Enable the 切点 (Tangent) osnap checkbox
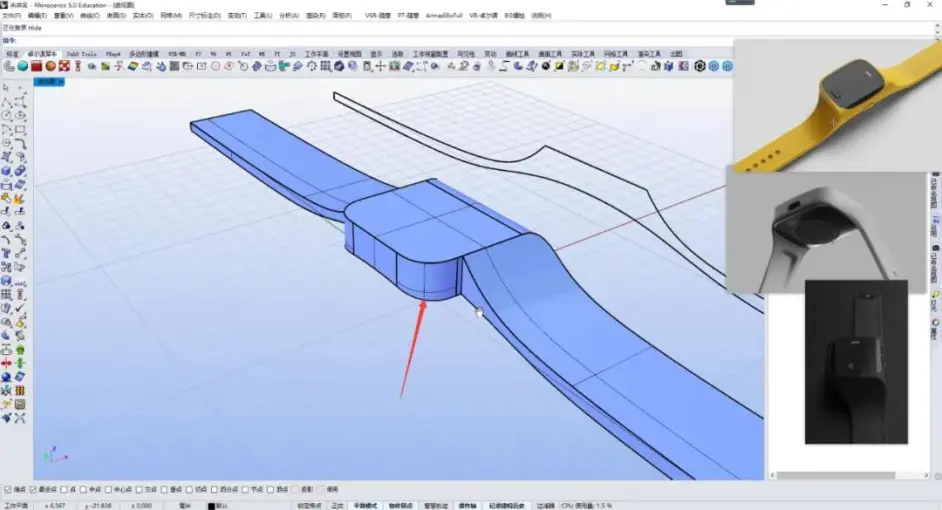 [x=189, y=490]
